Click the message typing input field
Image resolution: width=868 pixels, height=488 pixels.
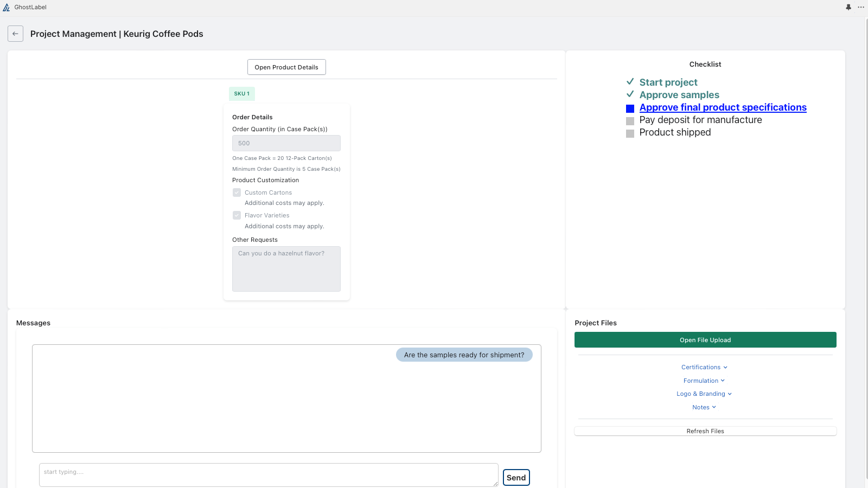(x=269, y=474)
